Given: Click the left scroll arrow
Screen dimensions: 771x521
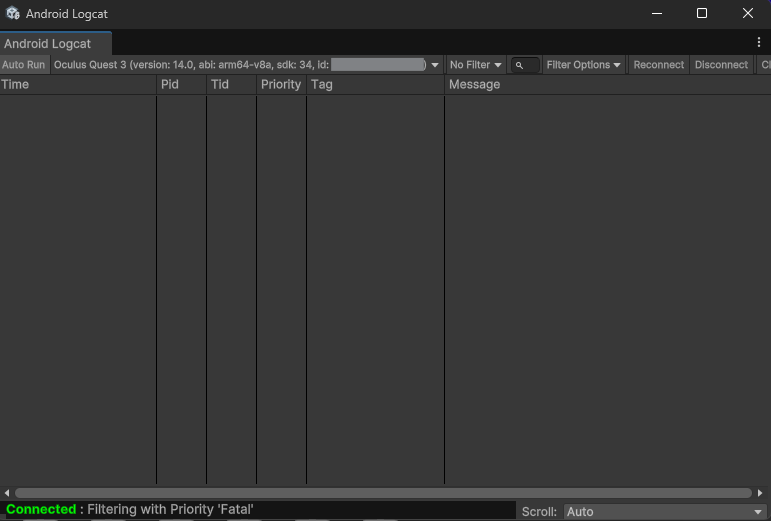Looking at the screenshot, I should [x=7, y=493].
